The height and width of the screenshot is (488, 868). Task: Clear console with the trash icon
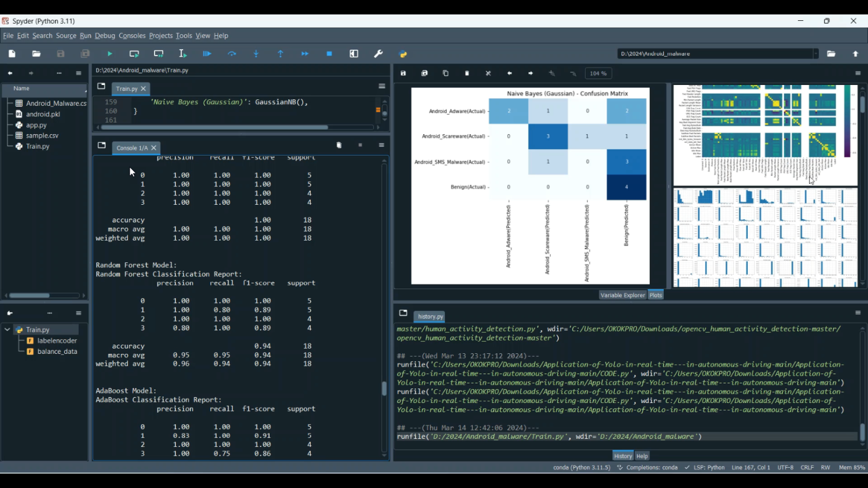click(339, 145)
